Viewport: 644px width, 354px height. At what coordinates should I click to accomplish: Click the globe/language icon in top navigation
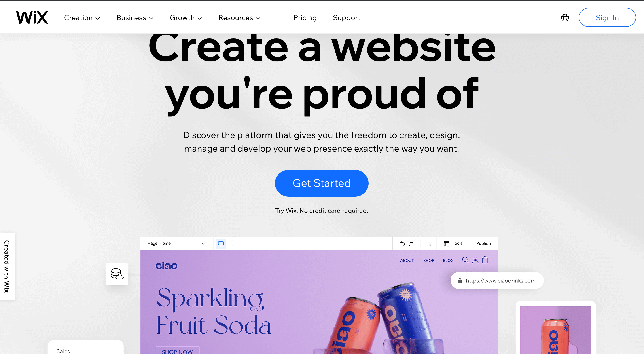pos(565,17)
